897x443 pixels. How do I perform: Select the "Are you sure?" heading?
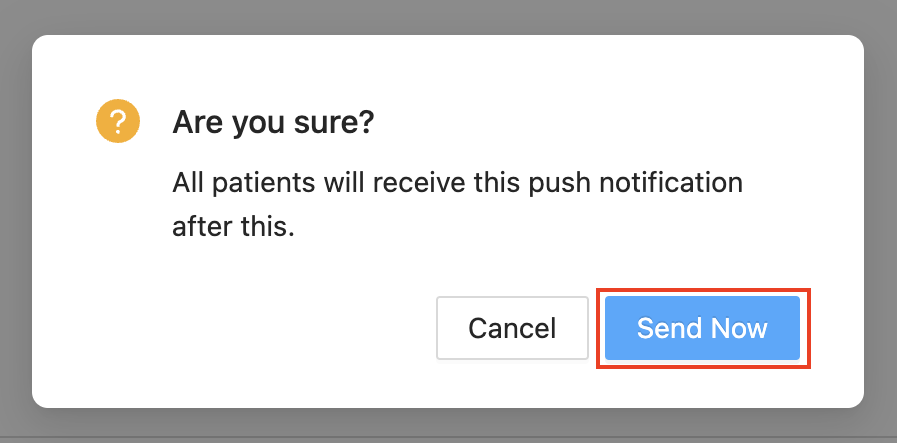tap(273, 123)
